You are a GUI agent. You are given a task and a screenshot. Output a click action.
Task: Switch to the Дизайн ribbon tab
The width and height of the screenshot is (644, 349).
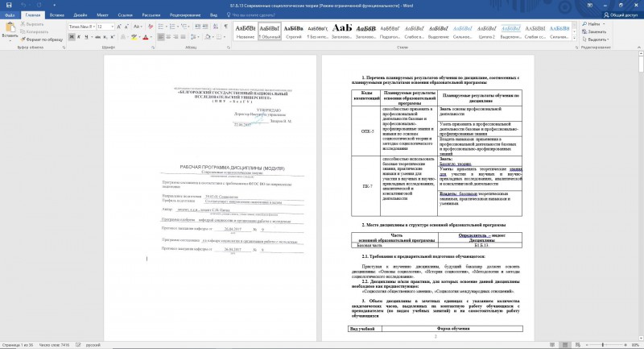(80, 15)
